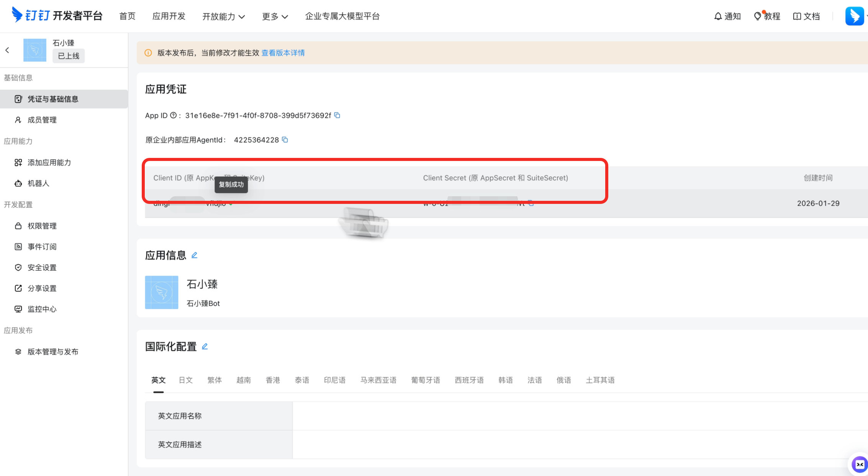Expand the 更多 dropdown in top navigation
868x476 pixels.
(275, 16)
